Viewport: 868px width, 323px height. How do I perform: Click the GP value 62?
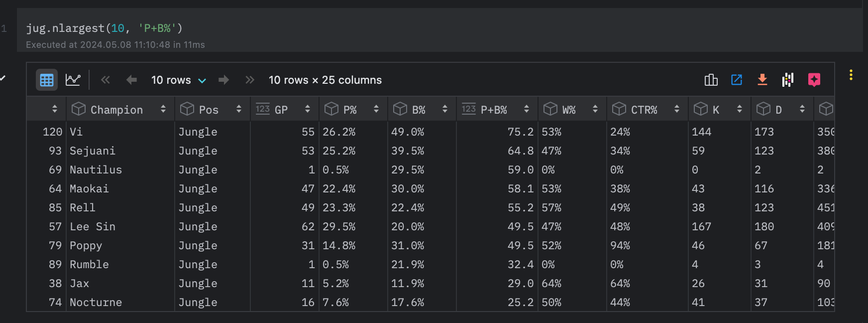(x=308, y=226)
